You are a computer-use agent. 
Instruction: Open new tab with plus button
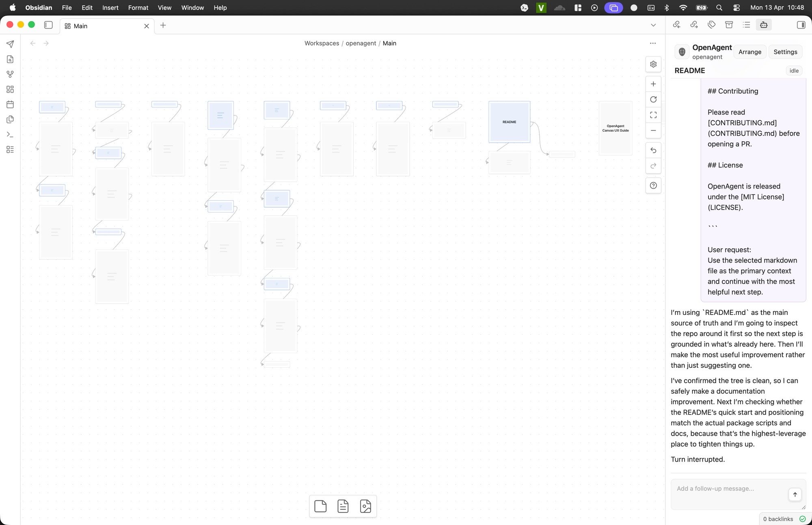click(x=163, y=25)
